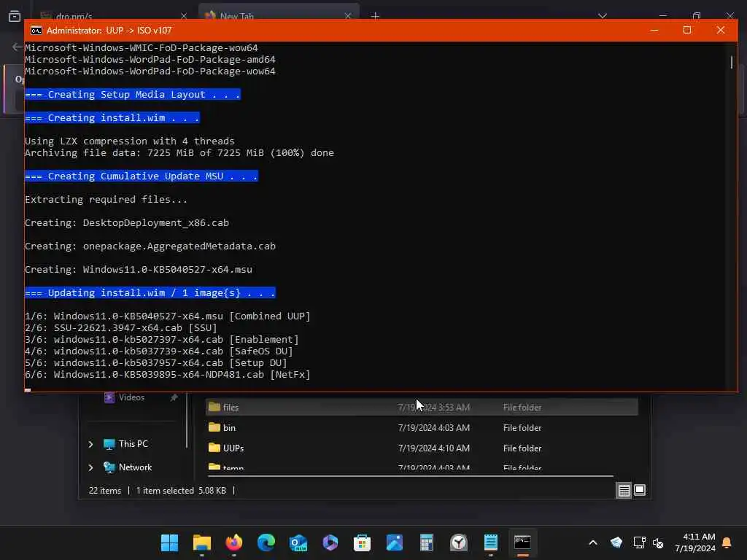Minimize the UUP -> ISO console window
747x560 pixels.
pyautogui.click(x=654, y=30)
